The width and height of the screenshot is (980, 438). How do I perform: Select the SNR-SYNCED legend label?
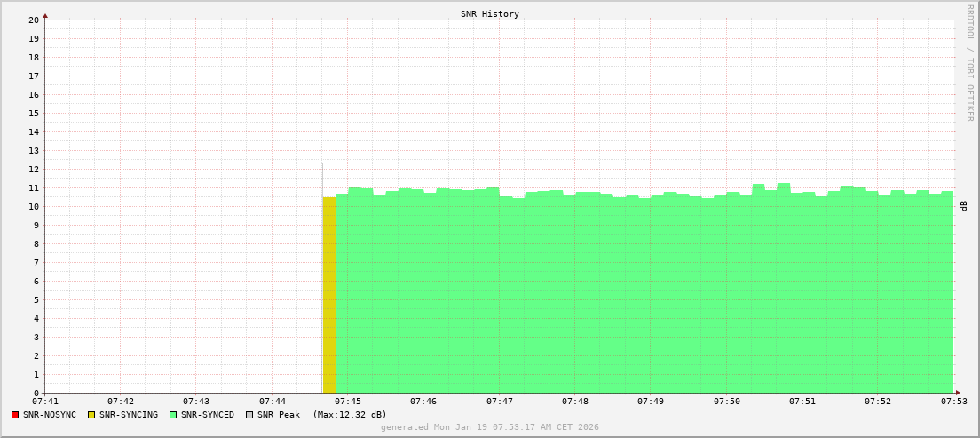[208, 415]
